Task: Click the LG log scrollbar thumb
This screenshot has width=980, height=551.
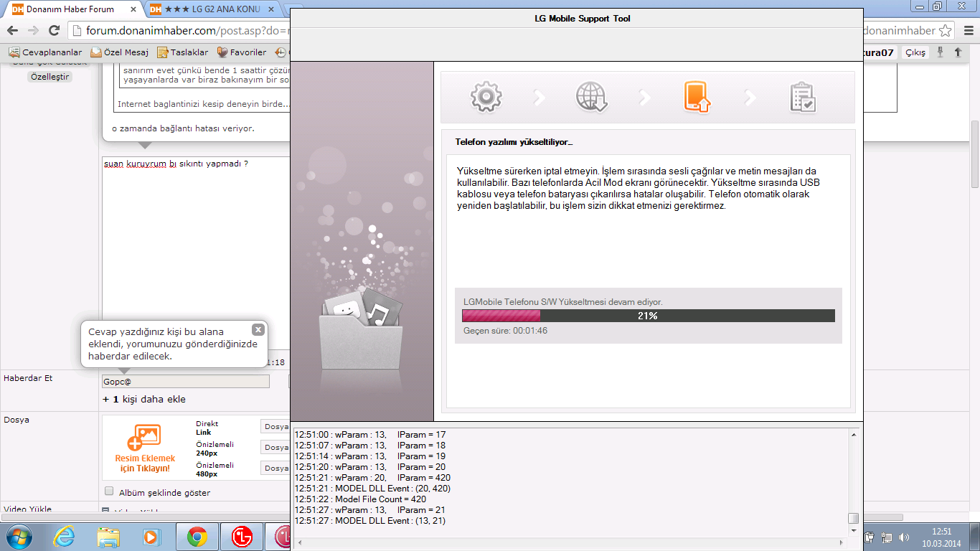Action: (x=854, y=518)
